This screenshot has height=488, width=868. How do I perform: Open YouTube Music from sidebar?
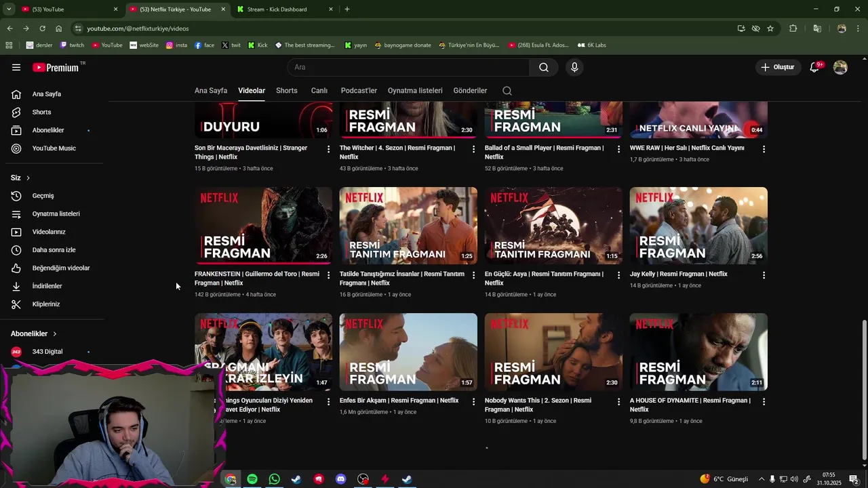[54, 148]
